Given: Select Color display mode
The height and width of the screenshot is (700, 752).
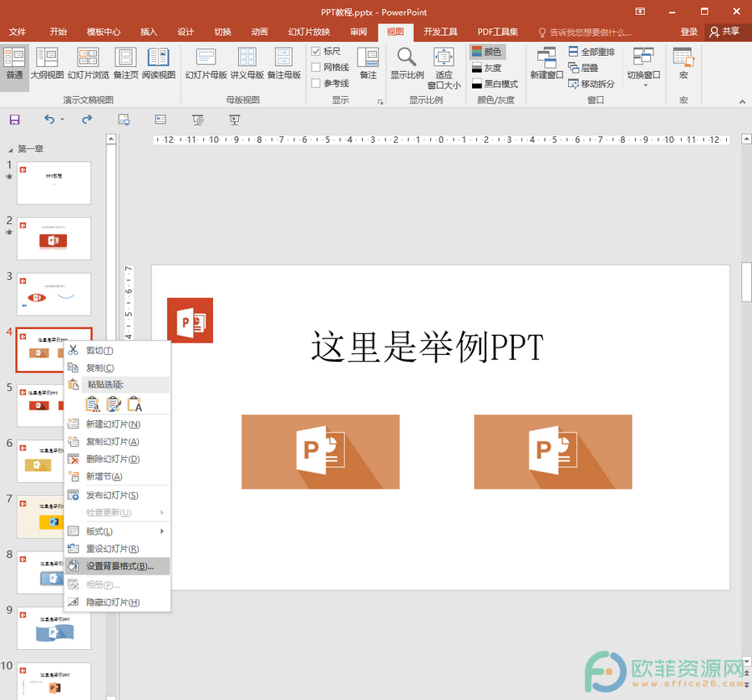Looking at the screenshot, I should [487, 51].
